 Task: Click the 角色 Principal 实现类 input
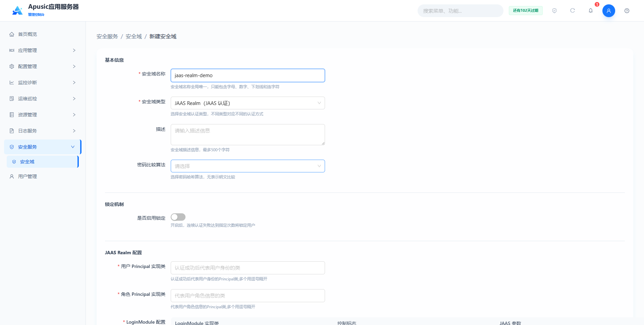[248, 295]
